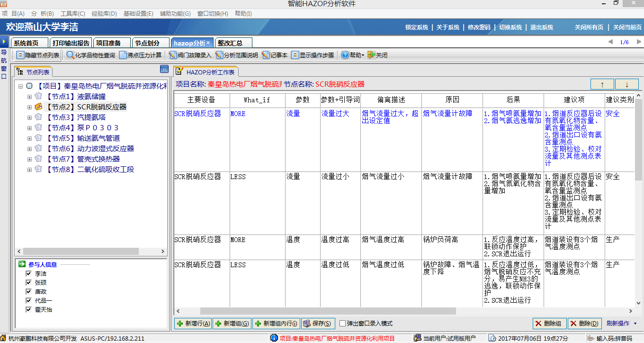644x343 pixels.
Task: Toggle the 李洁 participant checkbox
Action: 28,274
